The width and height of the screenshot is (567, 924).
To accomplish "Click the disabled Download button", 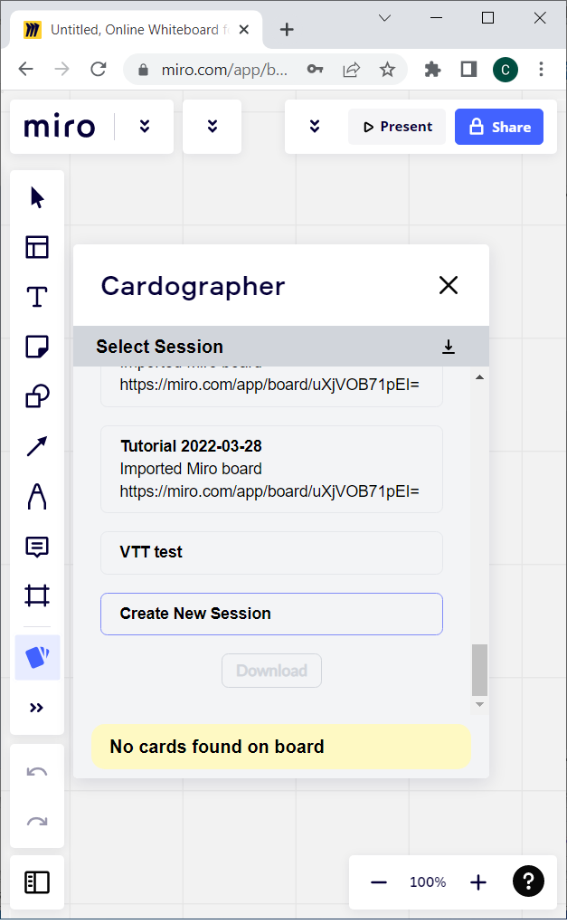I will [x=271, y=671].
